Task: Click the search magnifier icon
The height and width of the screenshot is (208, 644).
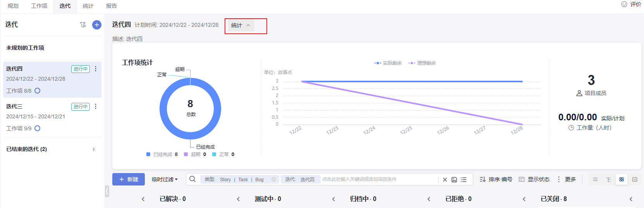Action: pyautogui.click(x=192, y=179)
